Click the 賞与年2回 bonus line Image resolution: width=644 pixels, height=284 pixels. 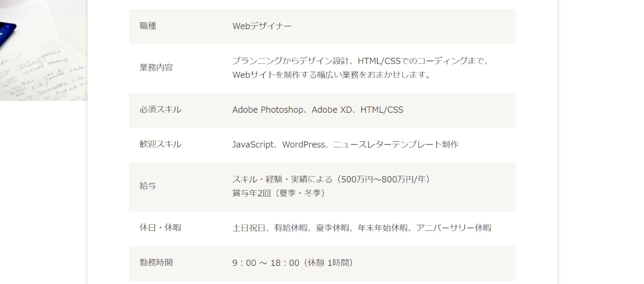click(279, 193)
